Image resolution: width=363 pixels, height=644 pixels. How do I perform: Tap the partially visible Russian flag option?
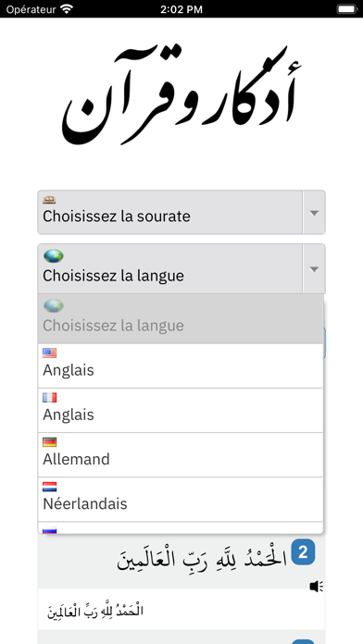[x=181, y=527]
